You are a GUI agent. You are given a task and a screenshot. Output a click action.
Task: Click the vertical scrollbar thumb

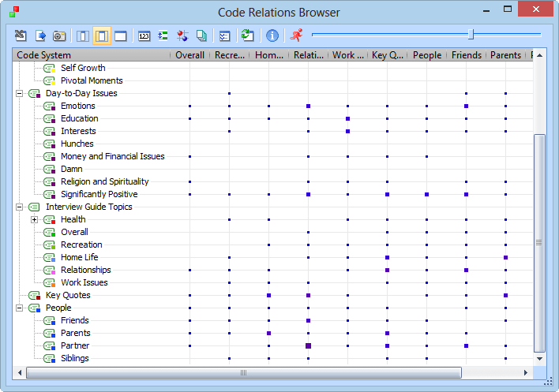tap(539, 243)
